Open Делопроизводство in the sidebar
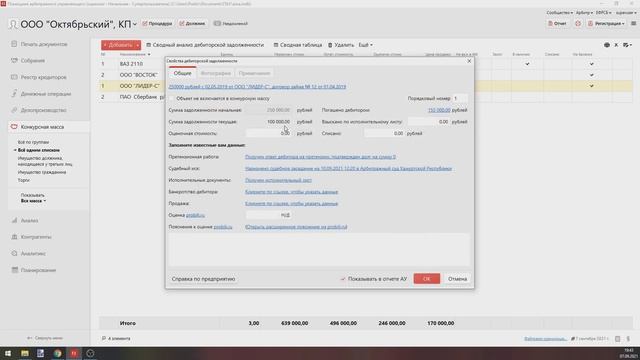The image size is (640, 360). click(x=43, y=110)
